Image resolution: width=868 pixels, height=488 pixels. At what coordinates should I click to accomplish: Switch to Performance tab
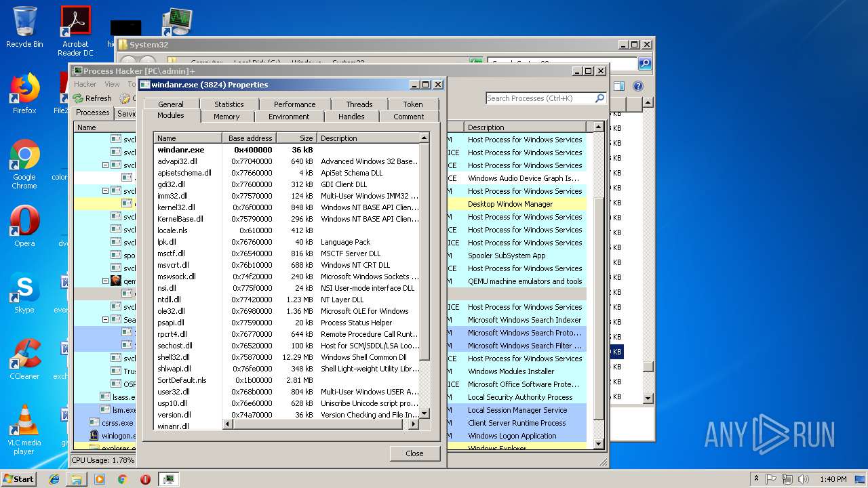coord(294,104)
